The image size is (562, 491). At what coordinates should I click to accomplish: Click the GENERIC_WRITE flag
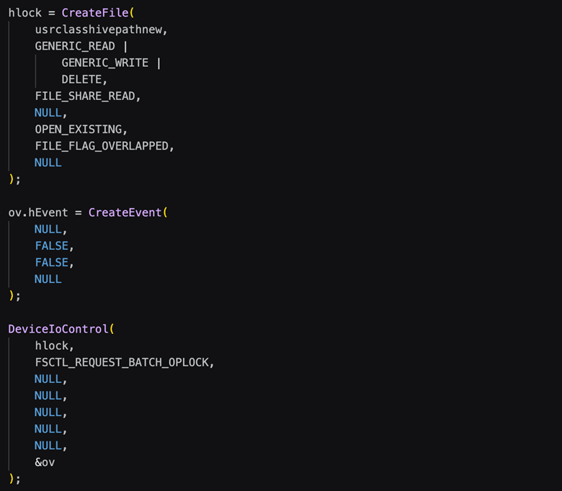(x=105, y=63)
